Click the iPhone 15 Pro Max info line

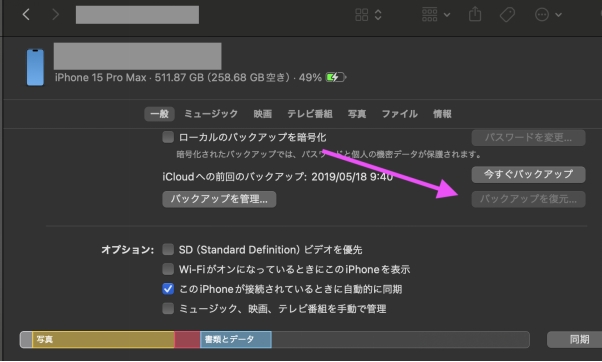coord(189,78)
